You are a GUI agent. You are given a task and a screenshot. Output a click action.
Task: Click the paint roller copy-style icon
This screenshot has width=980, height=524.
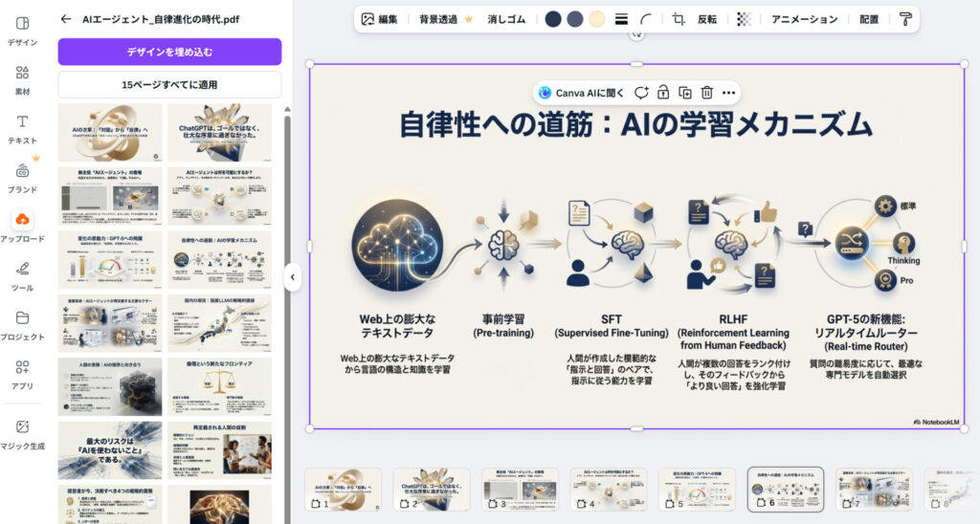pos(905,19)
